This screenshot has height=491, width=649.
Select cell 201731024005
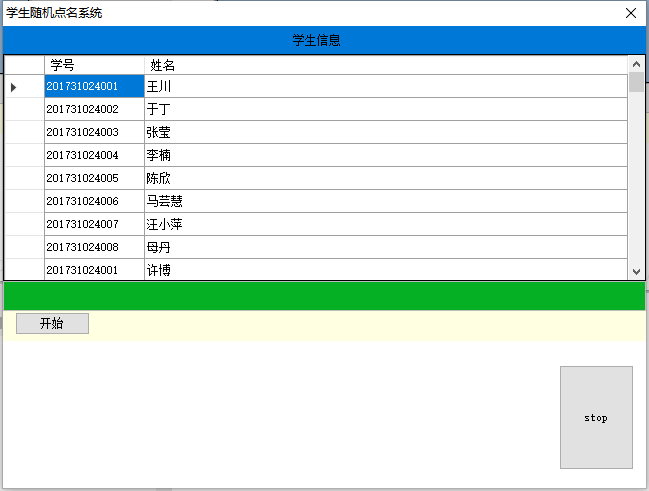tap(94, 178)
